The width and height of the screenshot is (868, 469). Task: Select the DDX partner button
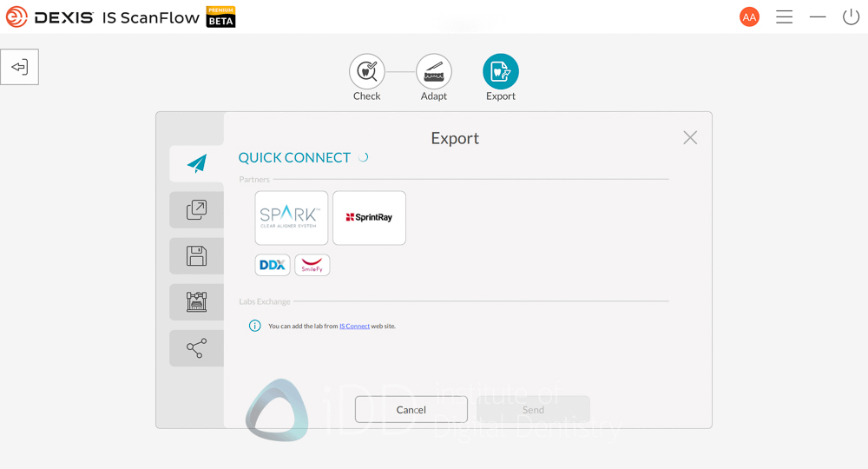[273, 265]
